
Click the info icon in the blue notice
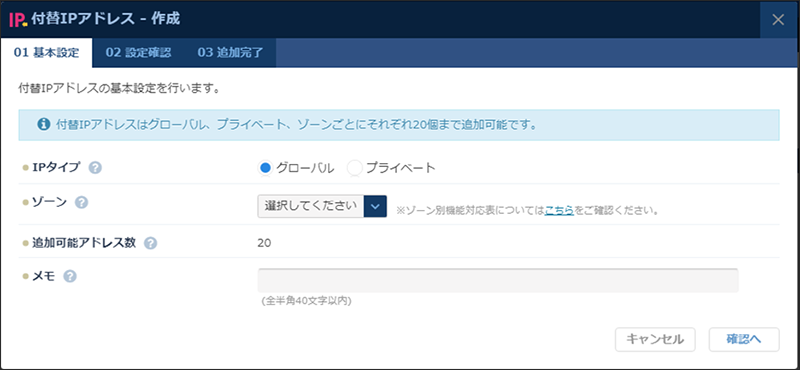44,124
